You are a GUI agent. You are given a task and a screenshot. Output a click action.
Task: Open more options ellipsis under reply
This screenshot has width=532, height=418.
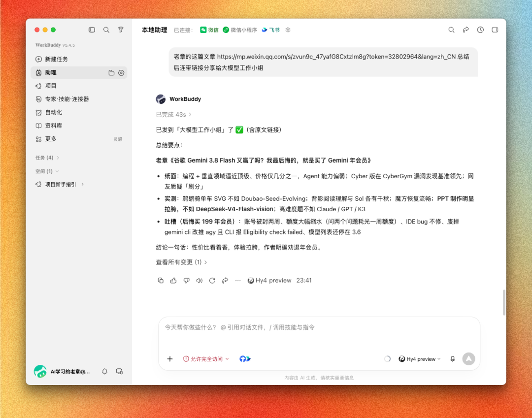238,280
